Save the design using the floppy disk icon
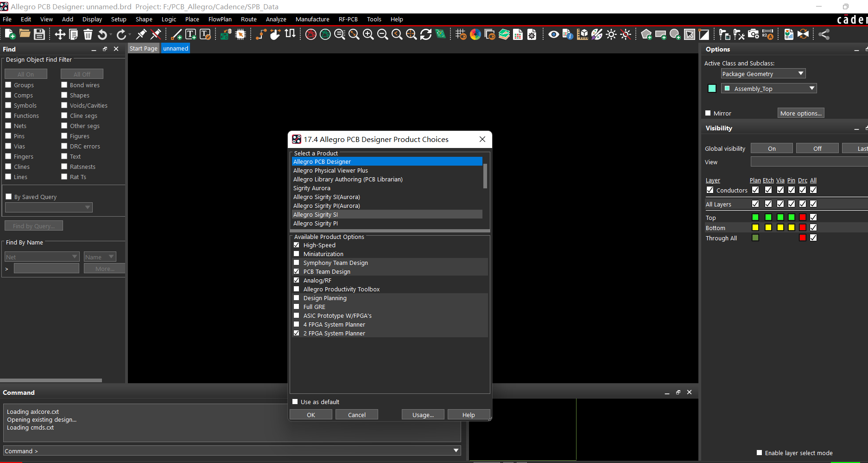Viewport: 868px width, 463px height. (39, 34)
